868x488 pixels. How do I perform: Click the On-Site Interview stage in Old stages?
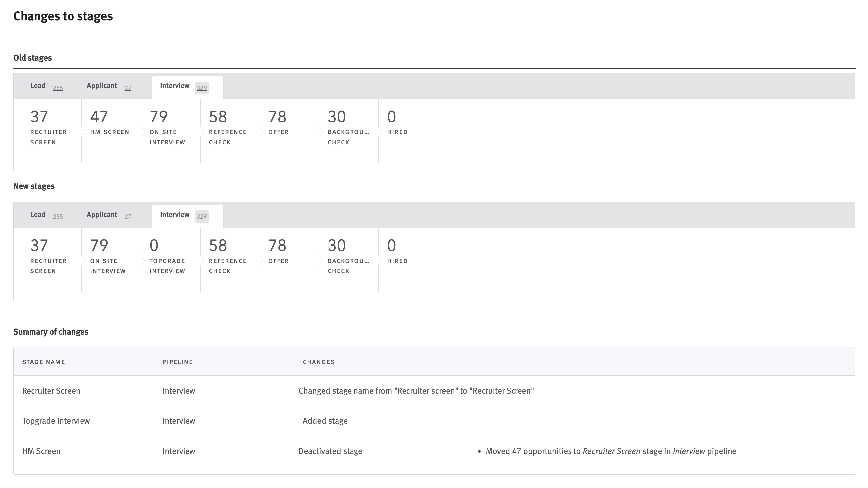(x=167, y=127)
